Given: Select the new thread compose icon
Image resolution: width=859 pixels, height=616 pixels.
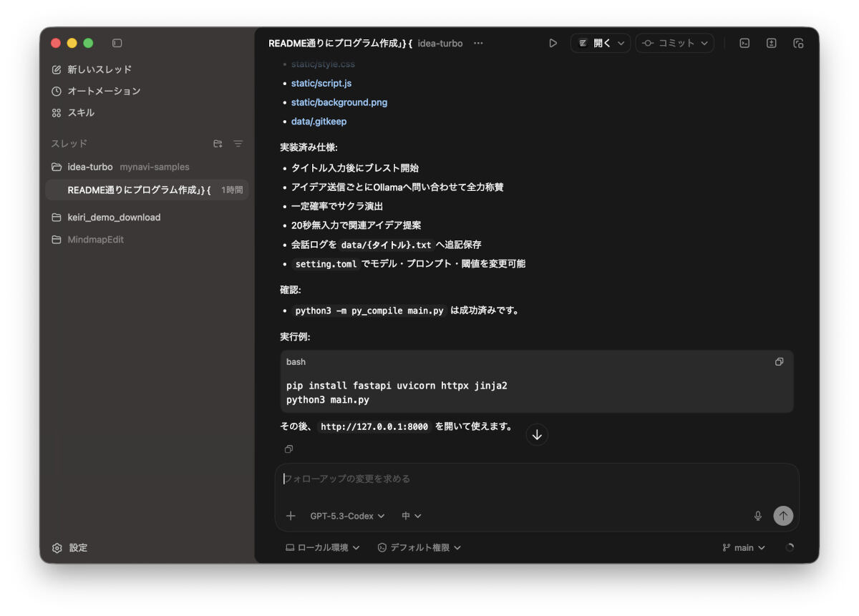Looking at the screenshot, I should click(58, 69).
